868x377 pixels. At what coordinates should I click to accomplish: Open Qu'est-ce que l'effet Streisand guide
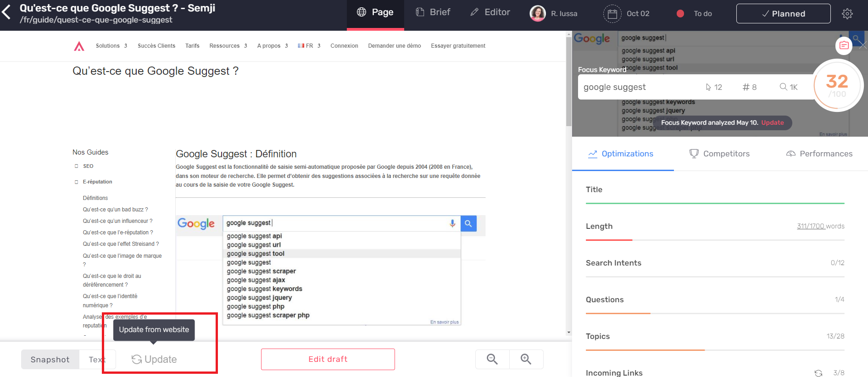[121, 244]
